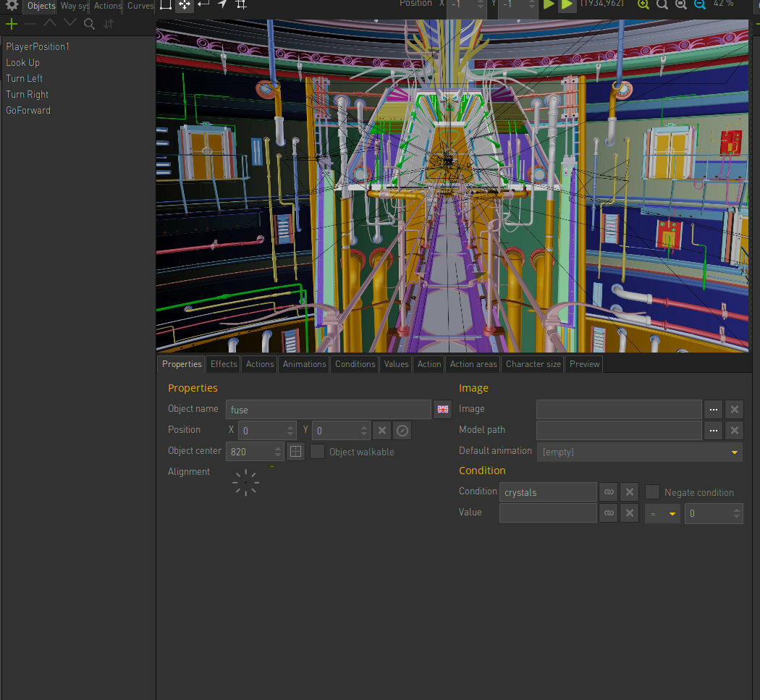The height and width of the screenshot is (700, 760).
Task: Open the settings gear icon
Action: 12,6
